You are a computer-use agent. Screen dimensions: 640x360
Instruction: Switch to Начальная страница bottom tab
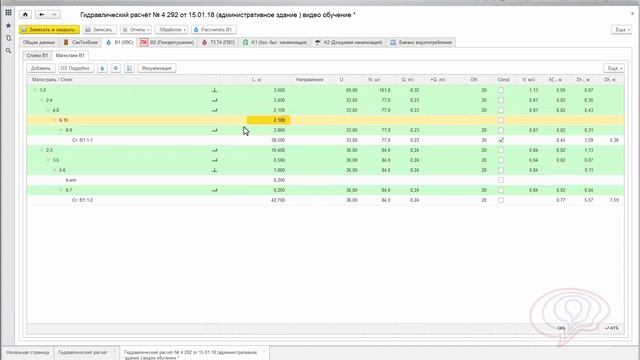[28, 352]
